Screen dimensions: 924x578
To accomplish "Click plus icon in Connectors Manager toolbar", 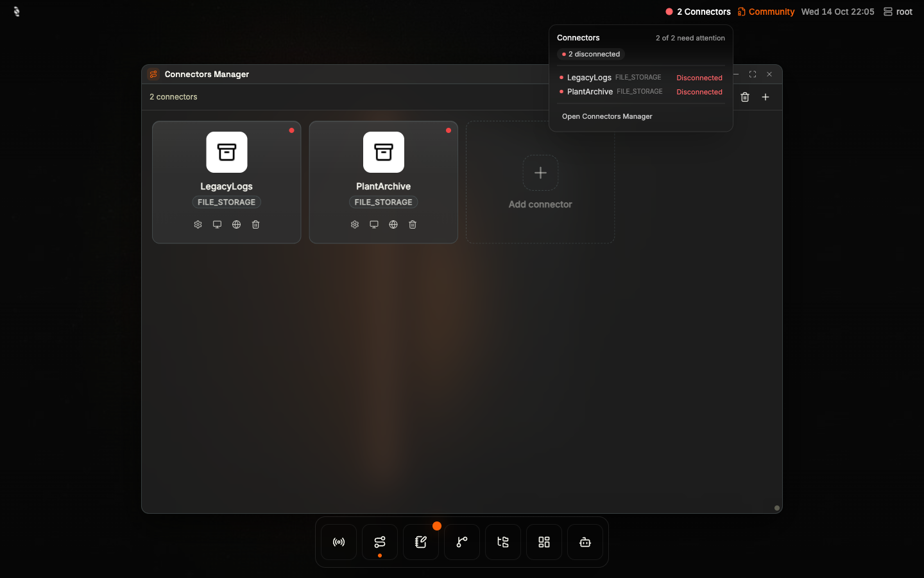I will click(766, 97).
